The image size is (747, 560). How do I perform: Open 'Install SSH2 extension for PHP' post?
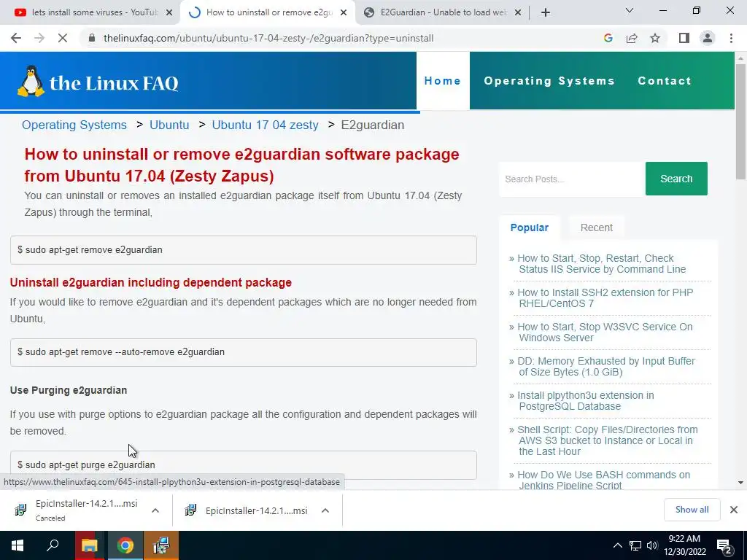[x=605, y=298]
